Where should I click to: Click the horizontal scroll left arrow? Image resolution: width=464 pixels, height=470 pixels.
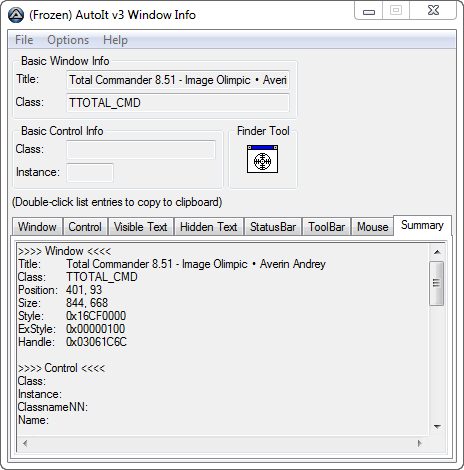tap(25, 443)
